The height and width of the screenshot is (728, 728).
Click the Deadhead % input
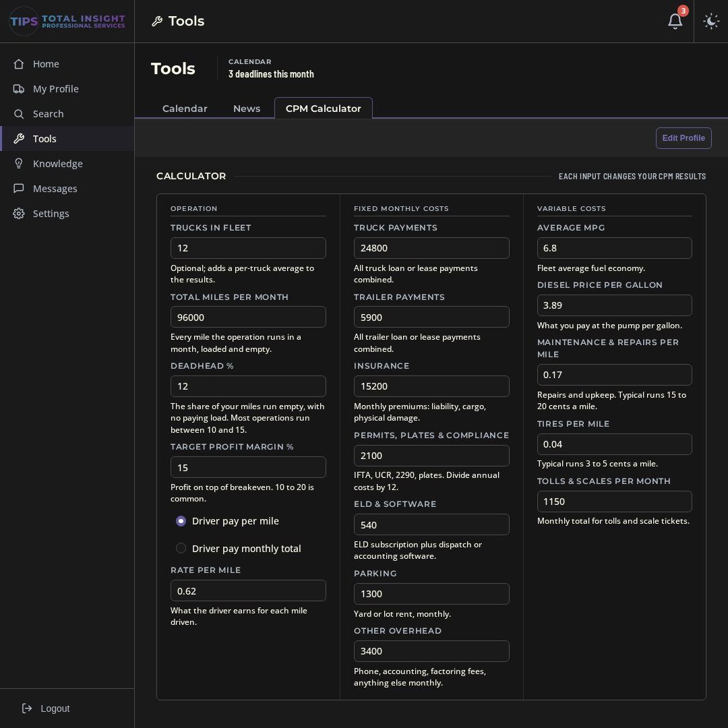tap(248, 386)
